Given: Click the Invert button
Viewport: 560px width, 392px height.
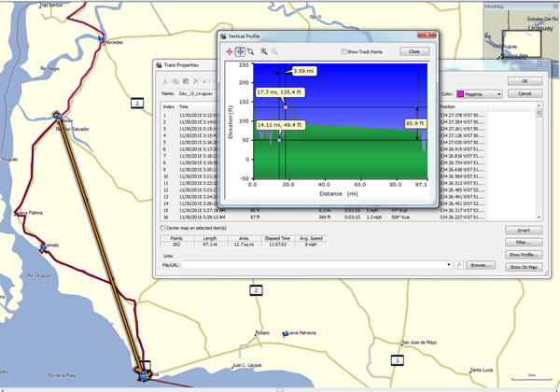Looking at the screenshot, I should coord(524,231).
